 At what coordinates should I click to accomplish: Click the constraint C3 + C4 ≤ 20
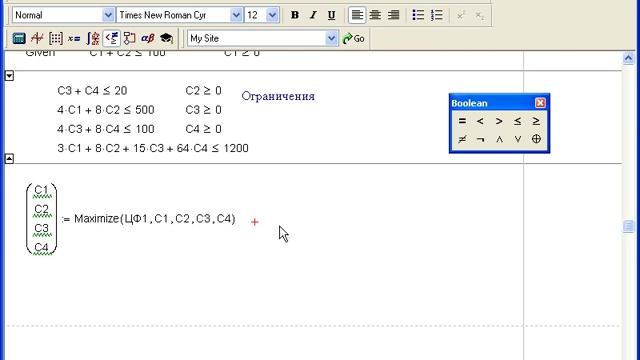[92, 91]
